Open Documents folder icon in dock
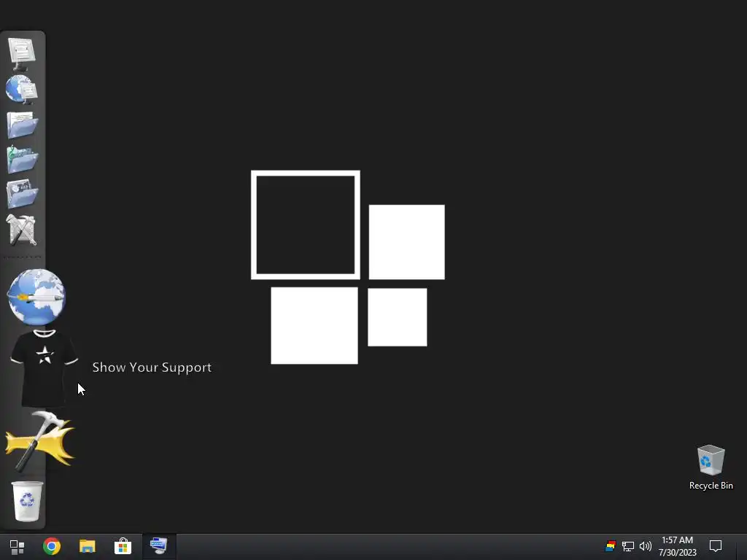747x560 pixels. pyautogui.click(x=23, y=124)
